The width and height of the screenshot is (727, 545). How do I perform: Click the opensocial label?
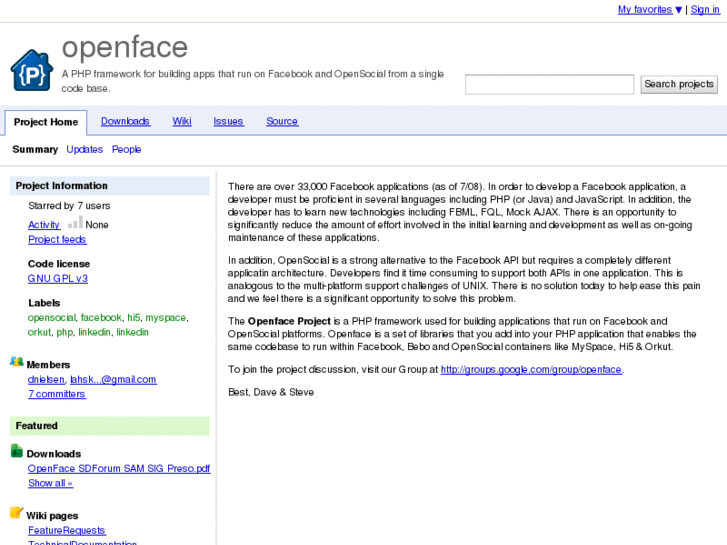(x=51, y=318)
